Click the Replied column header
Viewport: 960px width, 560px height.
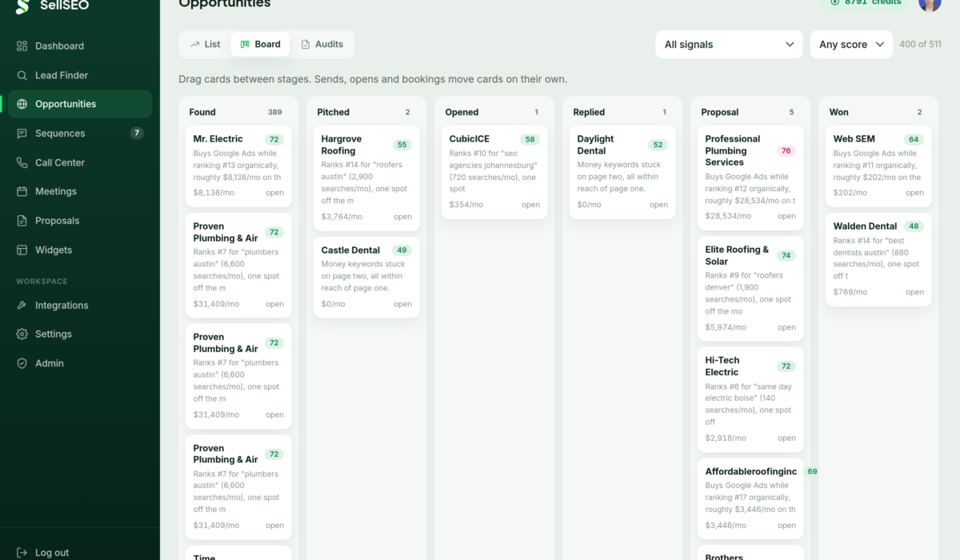589,113
